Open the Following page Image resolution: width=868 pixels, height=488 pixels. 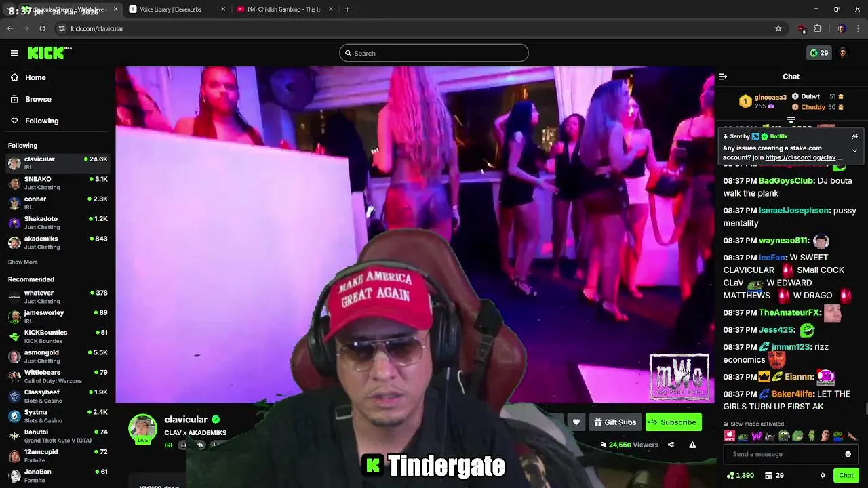click(x=35, y=121)
